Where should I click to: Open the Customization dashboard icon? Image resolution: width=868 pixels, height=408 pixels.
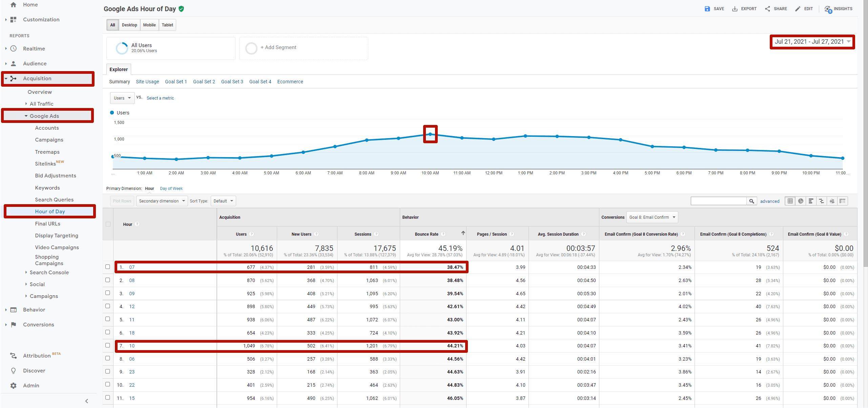pos(13,20)
